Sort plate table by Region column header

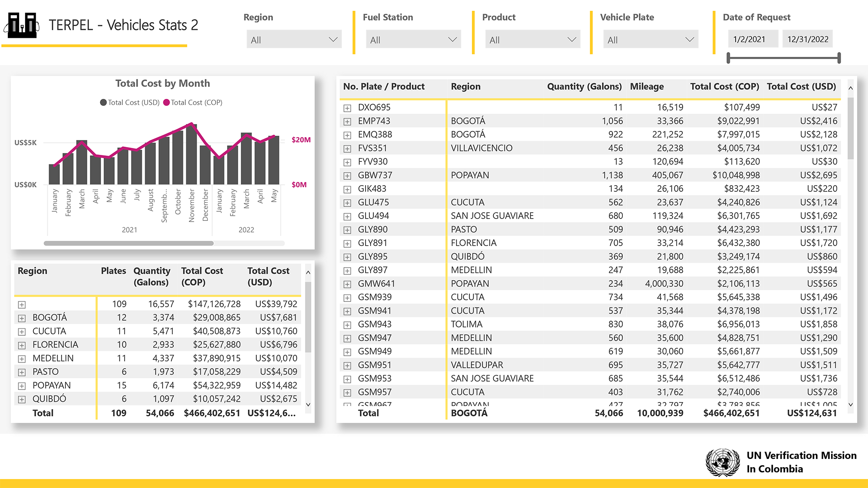point(465,86)
